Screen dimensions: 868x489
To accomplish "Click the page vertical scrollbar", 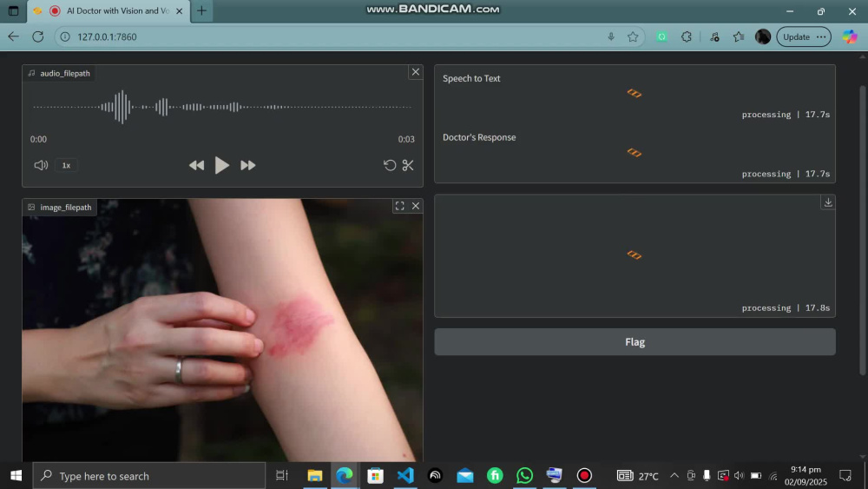I will [862, 232].
